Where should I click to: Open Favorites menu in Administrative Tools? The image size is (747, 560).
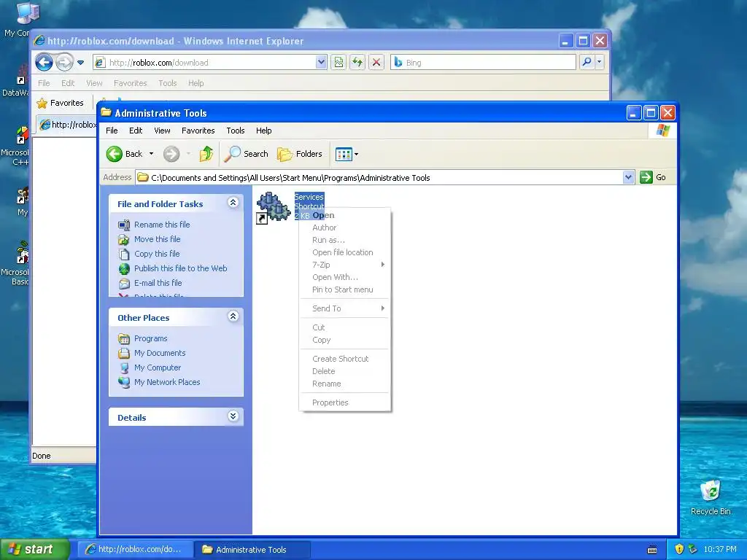tap(198, 131)
